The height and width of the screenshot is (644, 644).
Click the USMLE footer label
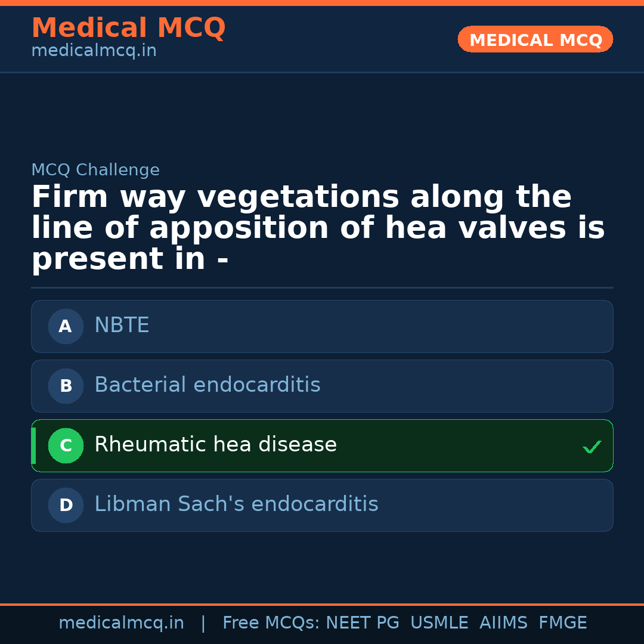(439, 623)
